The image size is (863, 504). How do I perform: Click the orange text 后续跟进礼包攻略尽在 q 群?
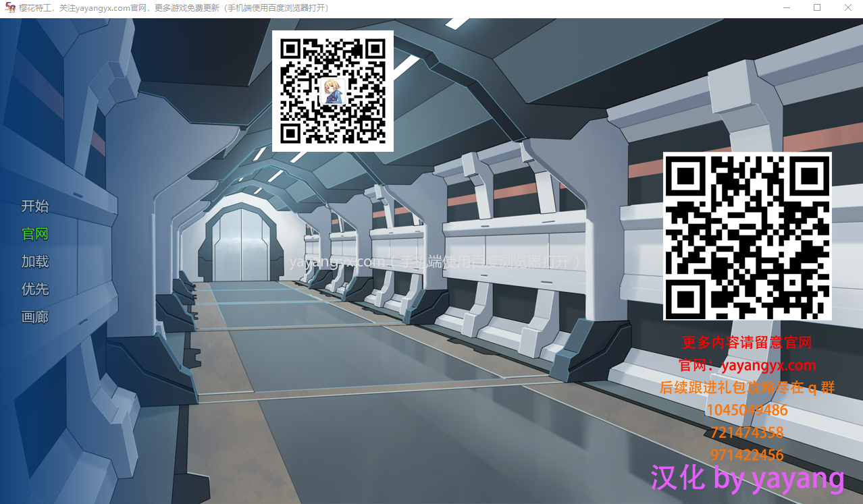(x=748, y=388)
